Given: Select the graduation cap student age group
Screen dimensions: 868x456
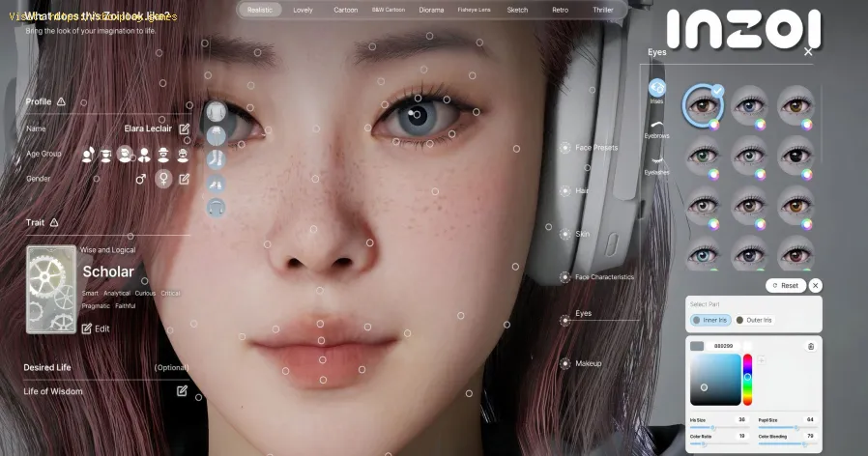Looking at the screenshot, I should click(105, 155).
